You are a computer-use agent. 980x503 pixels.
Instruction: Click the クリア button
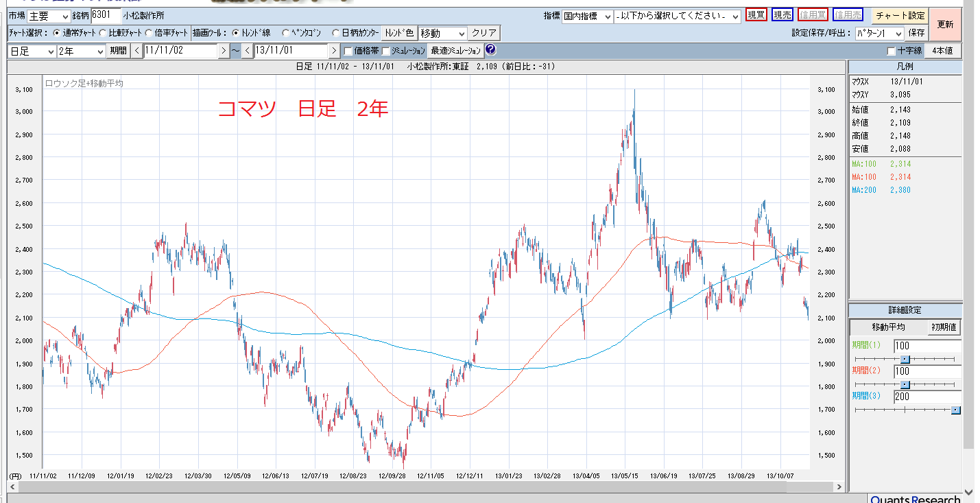coord(484,33)
